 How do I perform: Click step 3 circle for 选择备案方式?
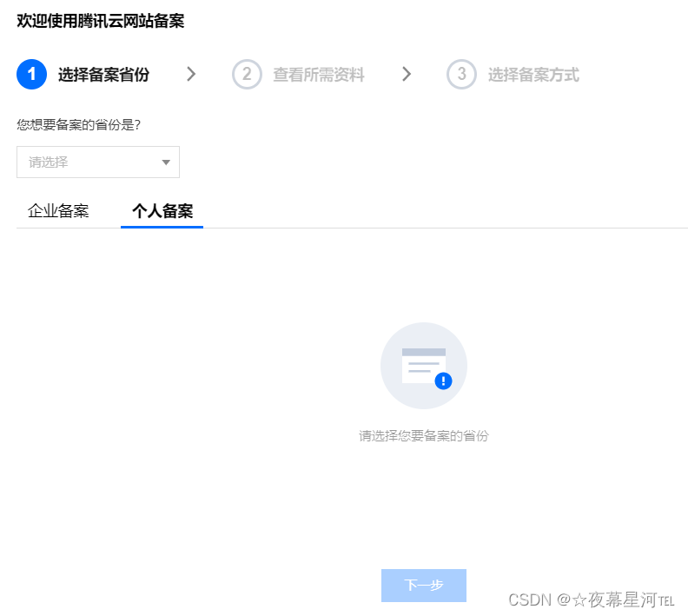click(461, 74)
